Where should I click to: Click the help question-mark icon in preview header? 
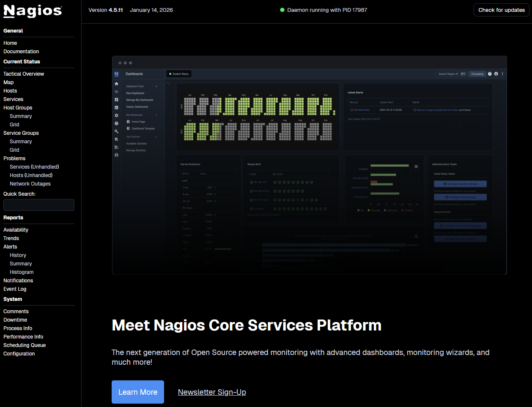click(490, 74)
